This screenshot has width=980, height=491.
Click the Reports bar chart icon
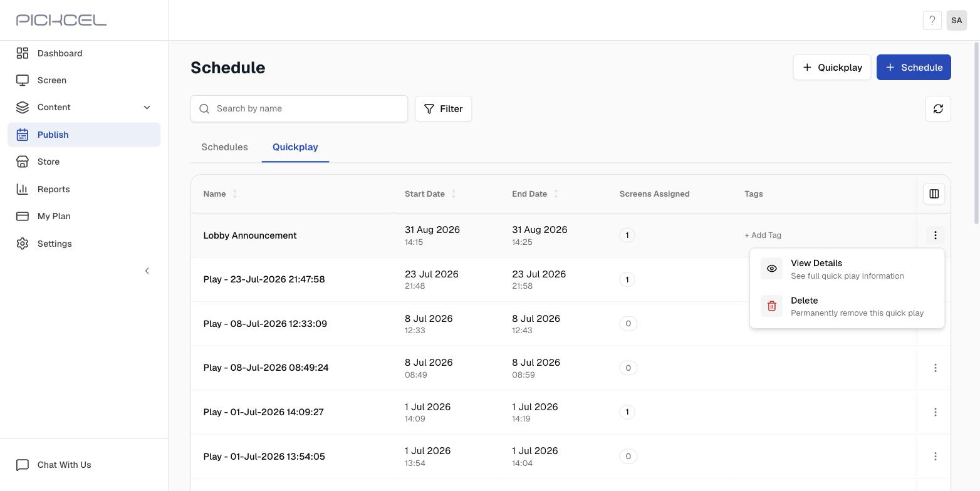click(23, 189)
